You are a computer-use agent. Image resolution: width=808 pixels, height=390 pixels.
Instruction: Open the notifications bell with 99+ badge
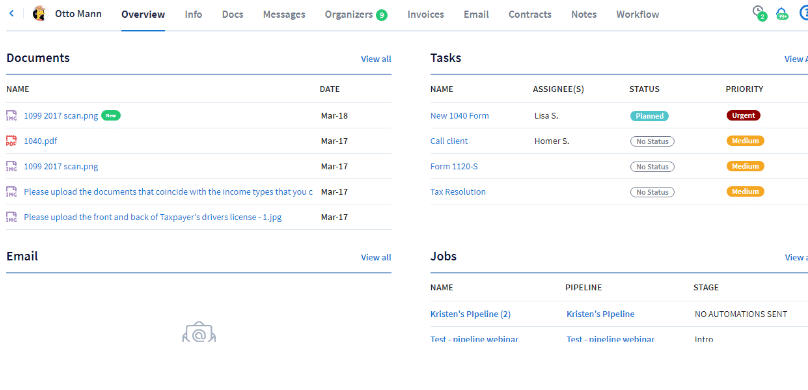pos(782,13)
